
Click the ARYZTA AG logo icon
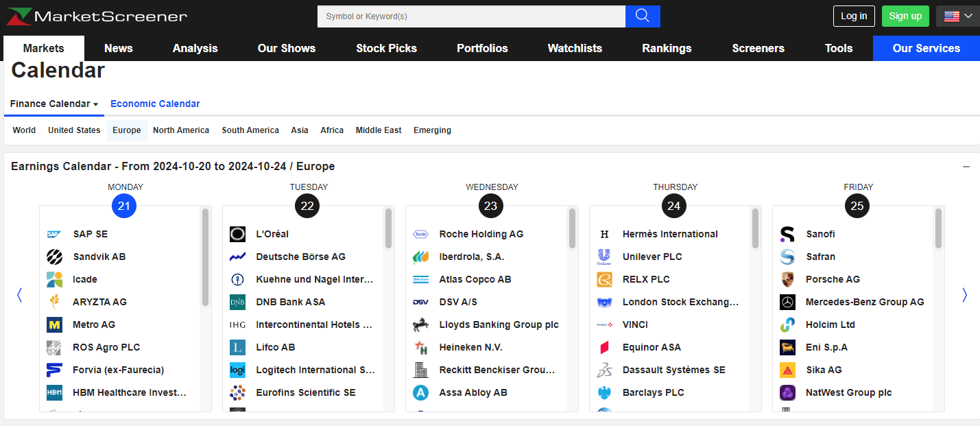click(54, 302)
